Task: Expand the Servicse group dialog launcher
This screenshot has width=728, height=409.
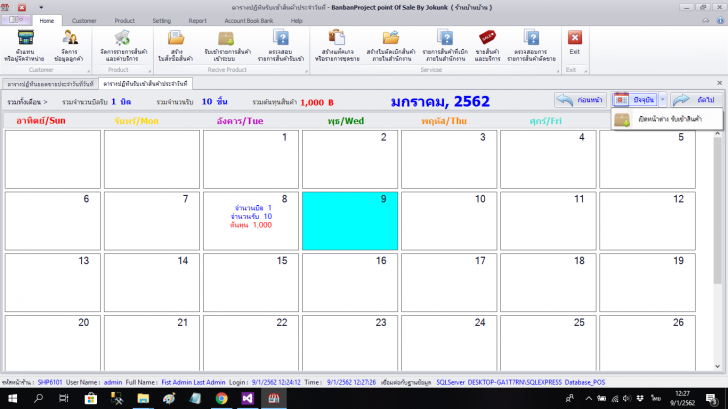Action: point(558,71)
